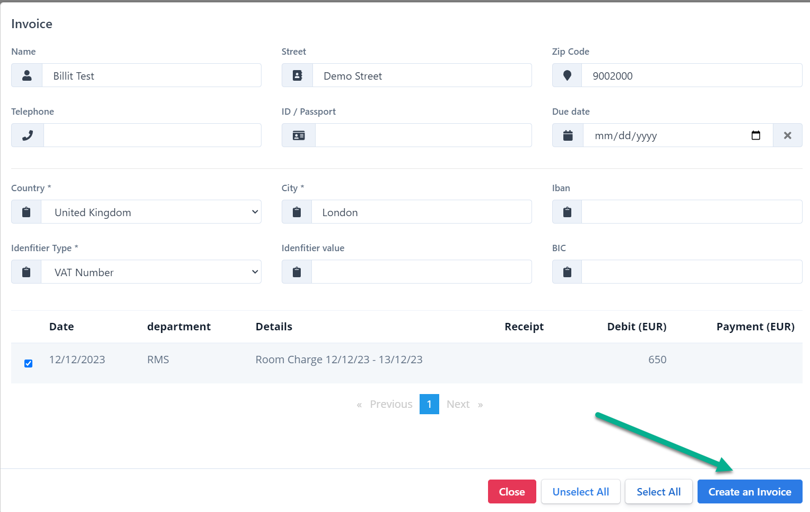Uncheck the Room Charge row checkbox
Screen dimensions: 810x512
pos(28,363)
